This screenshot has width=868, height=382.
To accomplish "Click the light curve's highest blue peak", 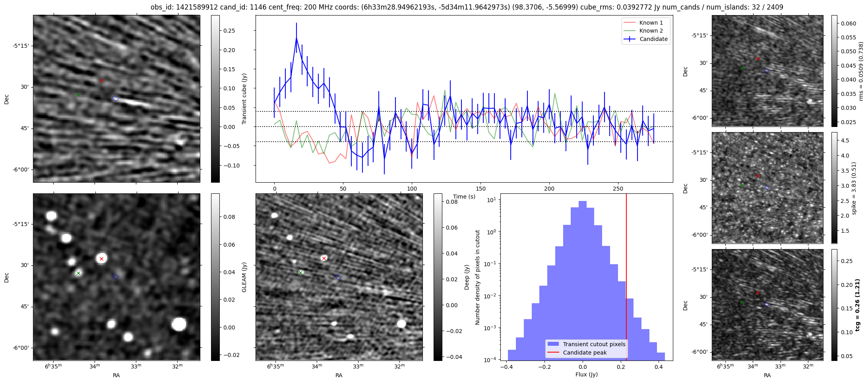I will [296, 38].
